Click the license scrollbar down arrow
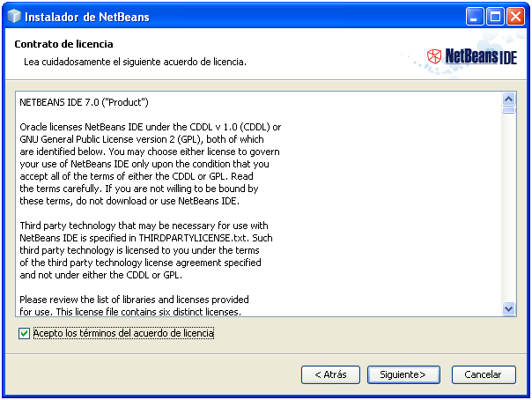 click(x=508, y=309)
